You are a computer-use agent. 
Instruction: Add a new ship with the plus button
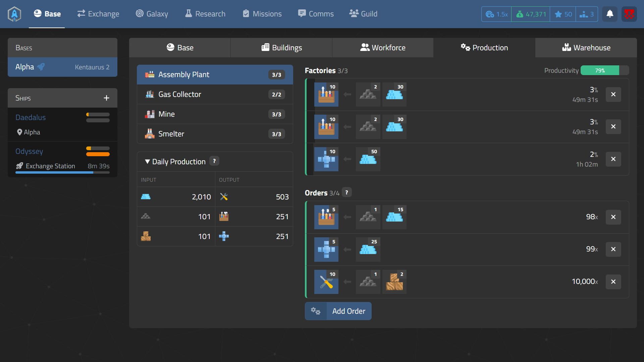pos(107,98)
